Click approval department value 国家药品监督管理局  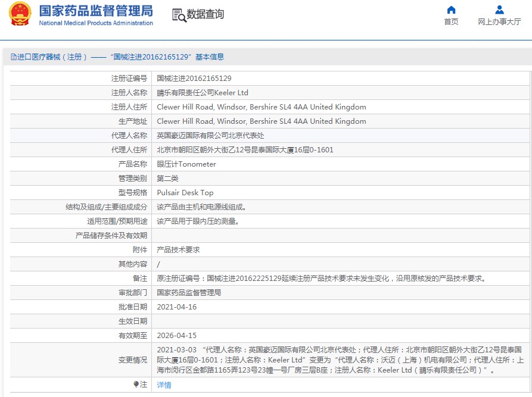pos(189,293)
